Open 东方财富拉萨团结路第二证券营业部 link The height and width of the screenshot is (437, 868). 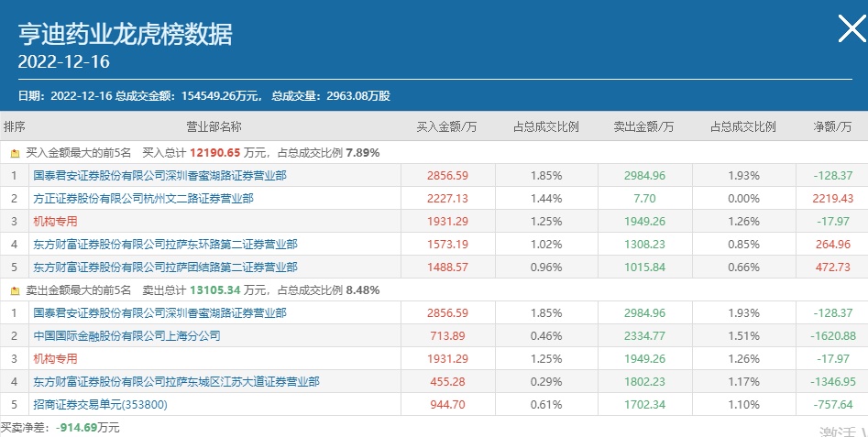tap(165, 267)
